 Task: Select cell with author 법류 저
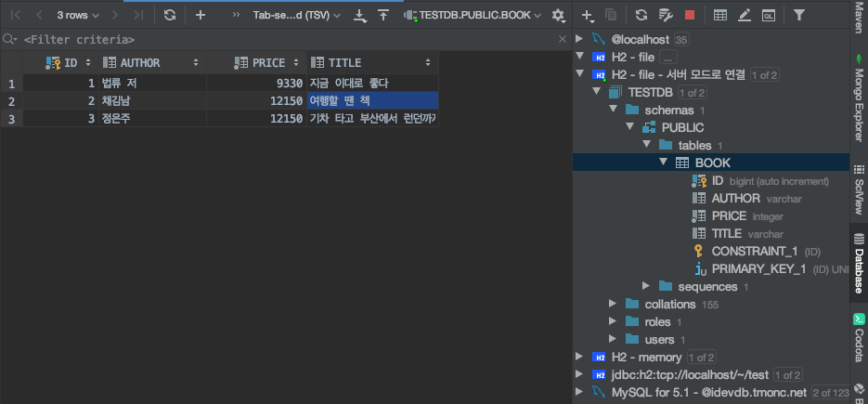pyautogui.click(x=153, y=84)
